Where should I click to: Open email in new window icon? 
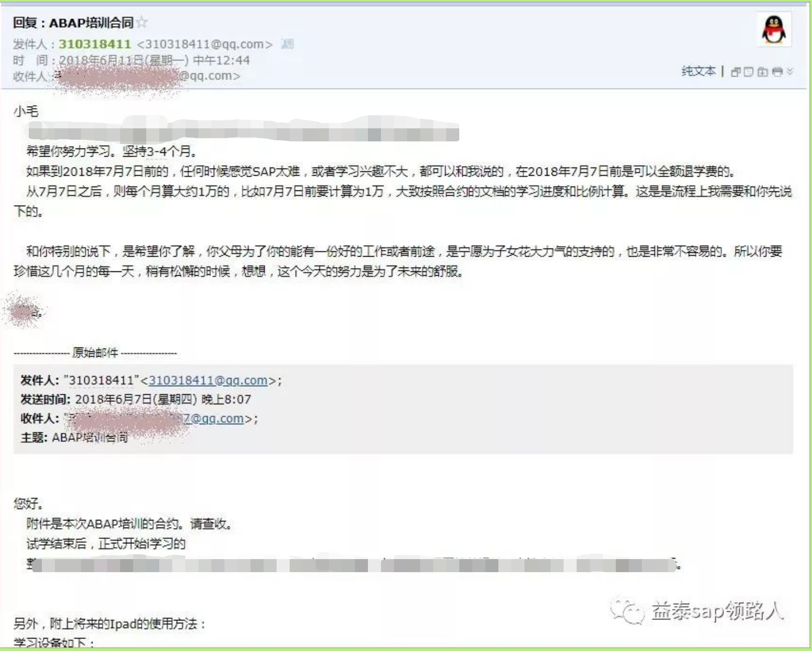point(736,72)
